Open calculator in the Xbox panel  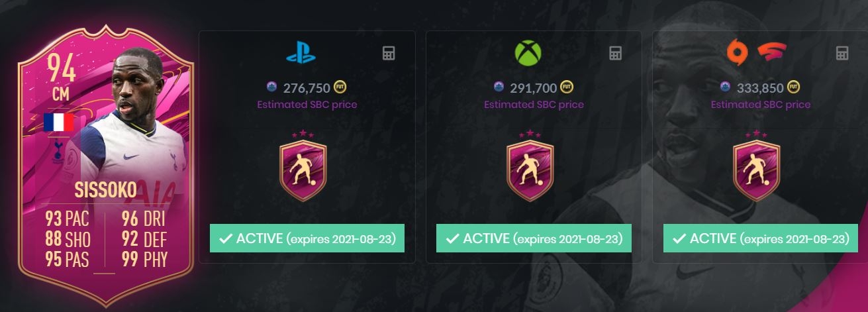616,53
